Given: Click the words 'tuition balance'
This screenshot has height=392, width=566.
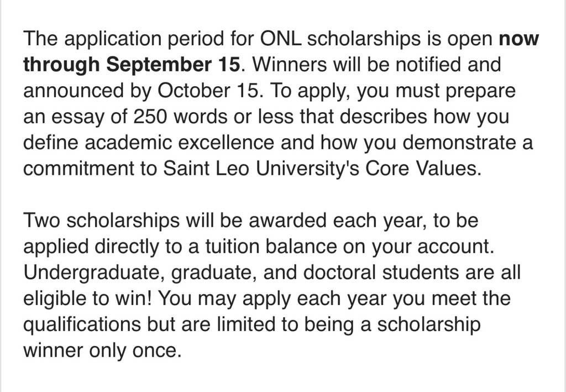Looking at the screenshot, I should tap(271, 246).
